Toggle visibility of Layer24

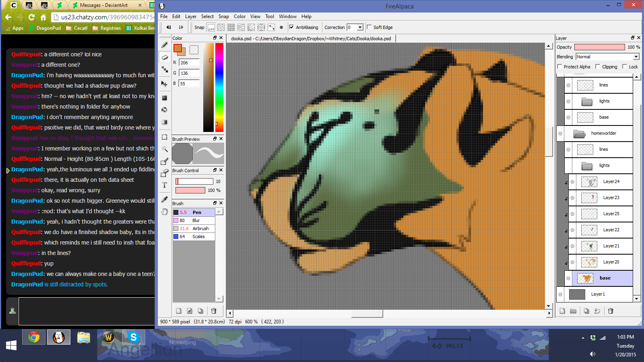[572, 182]
